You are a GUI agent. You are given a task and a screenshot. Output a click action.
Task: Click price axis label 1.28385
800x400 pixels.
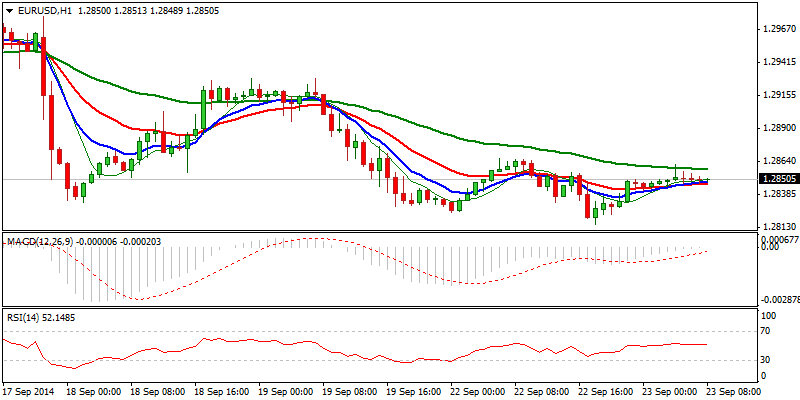tap(778, 194)
